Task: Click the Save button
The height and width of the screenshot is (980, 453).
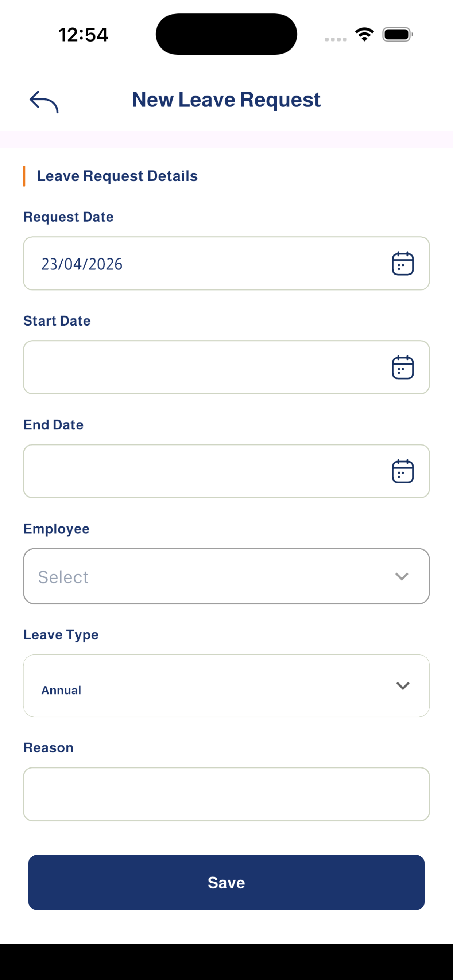Action: pos(226,882)
